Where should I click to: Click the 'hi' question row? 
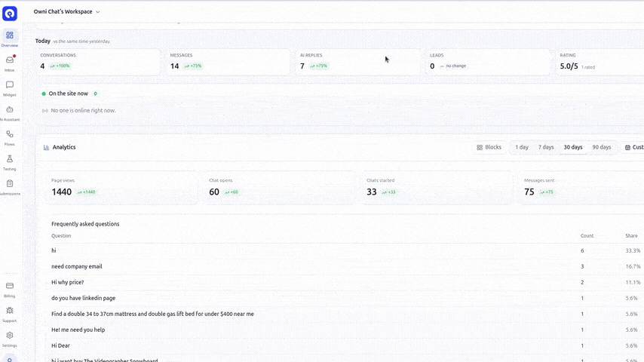pos(345,250)
